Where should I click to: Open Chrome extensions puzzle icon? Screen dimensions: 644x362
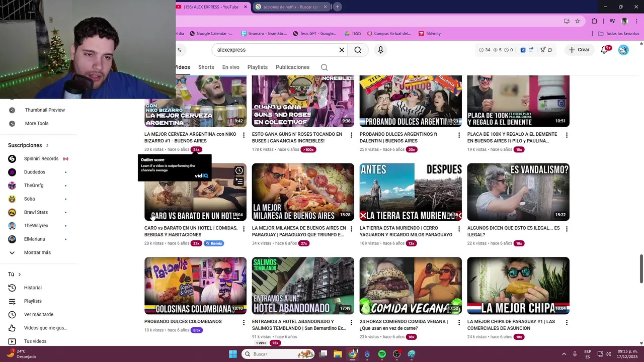click(595, 21)
